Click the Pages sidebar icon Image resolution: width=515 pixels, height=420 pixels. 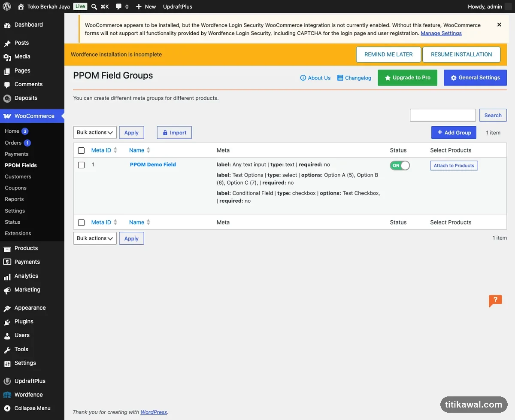tap(7, 71)
